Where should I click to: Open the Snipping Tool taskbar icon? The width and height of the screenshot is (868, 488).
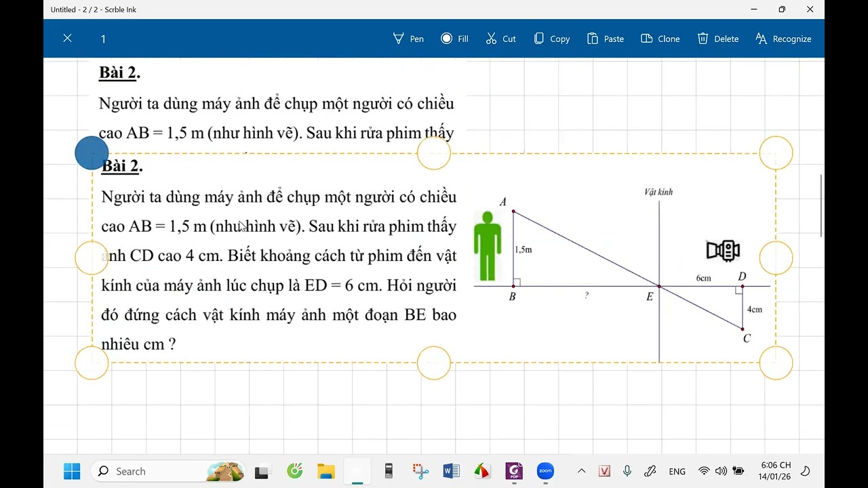point(420,471)
